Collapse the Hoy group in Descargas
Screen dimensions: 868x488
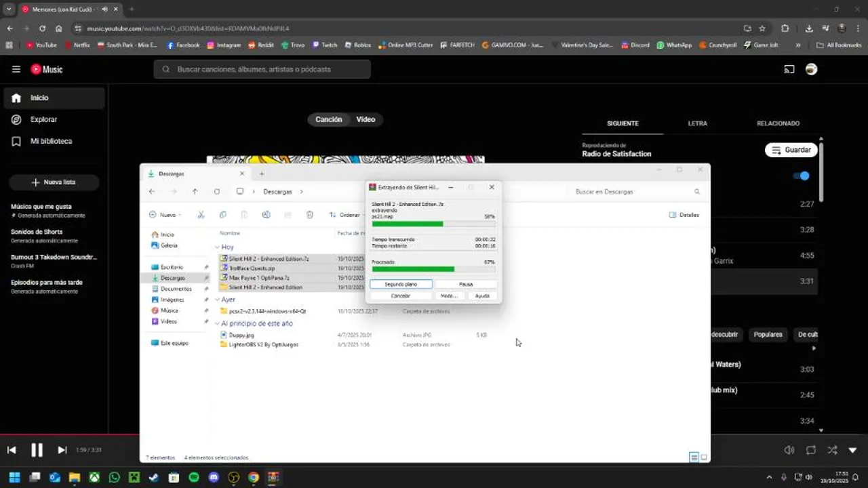tap(217, 247)
